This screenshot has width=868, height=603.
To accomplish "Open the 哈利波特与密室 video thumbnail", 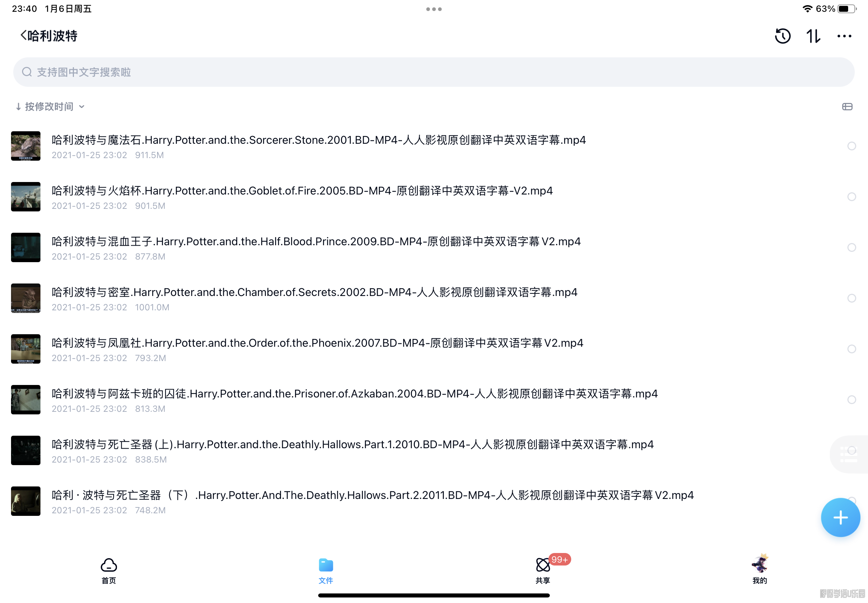I will click(x=26, y=298).
